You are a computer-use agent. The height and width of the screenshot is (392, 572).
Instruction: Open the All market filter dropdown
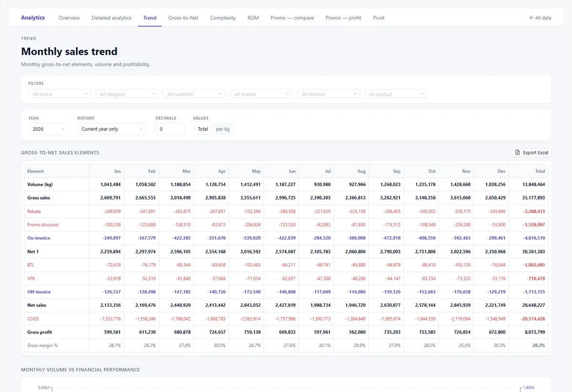coord(261,94)
